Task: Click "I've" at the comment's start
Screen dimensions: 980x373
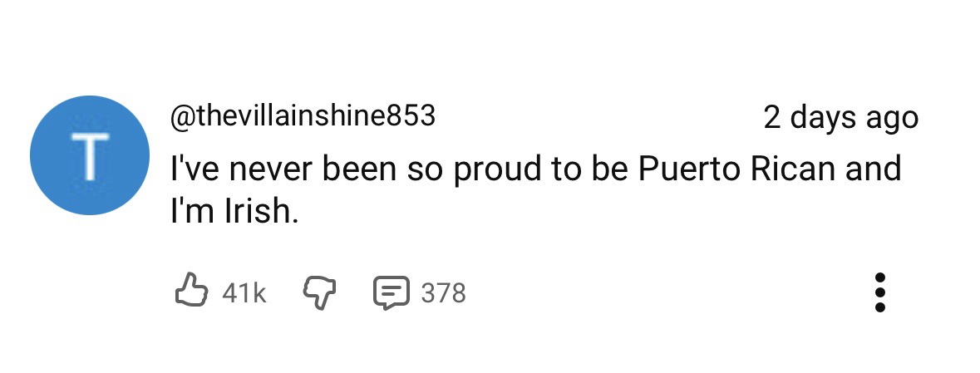Action: coord(194,169)
